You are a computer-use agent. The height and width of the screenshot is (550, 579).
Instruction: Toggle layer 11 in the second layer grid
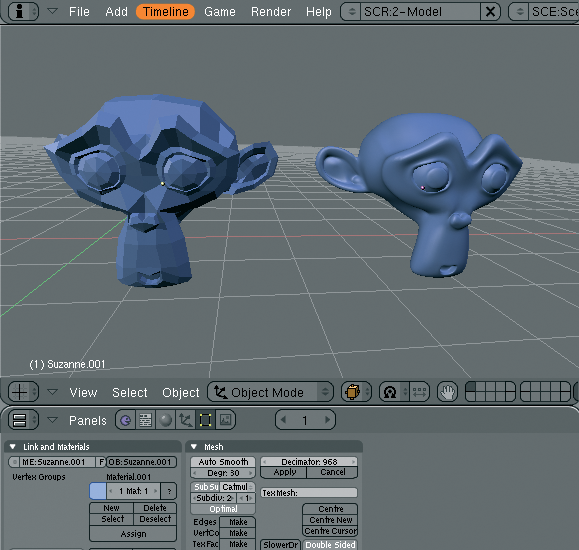tap(525, 387)
